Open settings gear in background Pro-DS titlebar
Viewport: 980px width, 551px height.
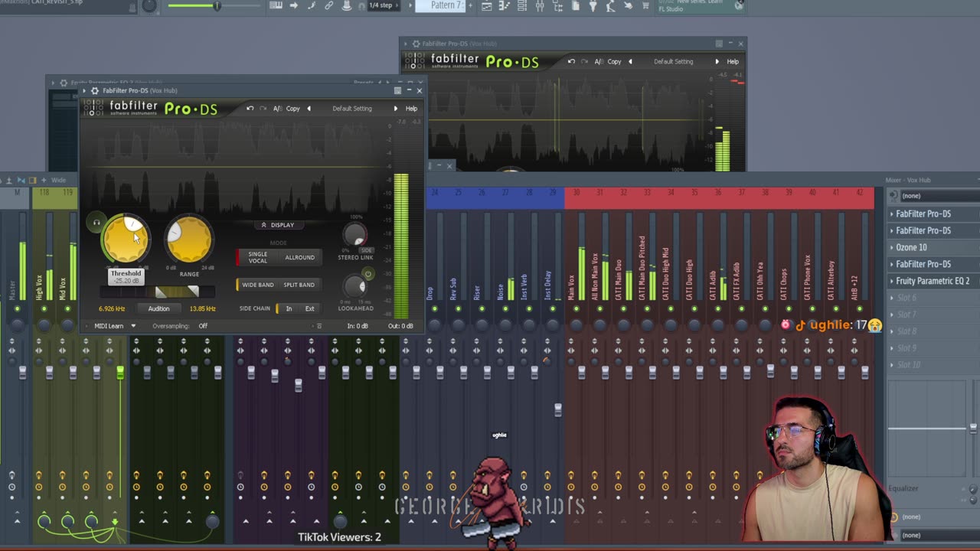tap(416, 44)
